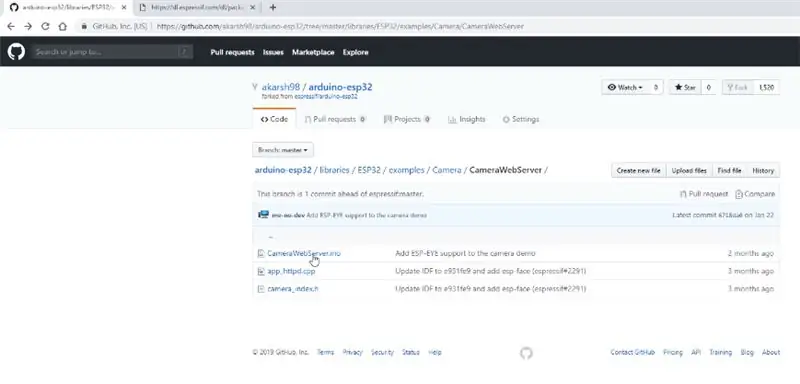Click the footer GitHub logo
800x384 pixels.
pos(526,353)
